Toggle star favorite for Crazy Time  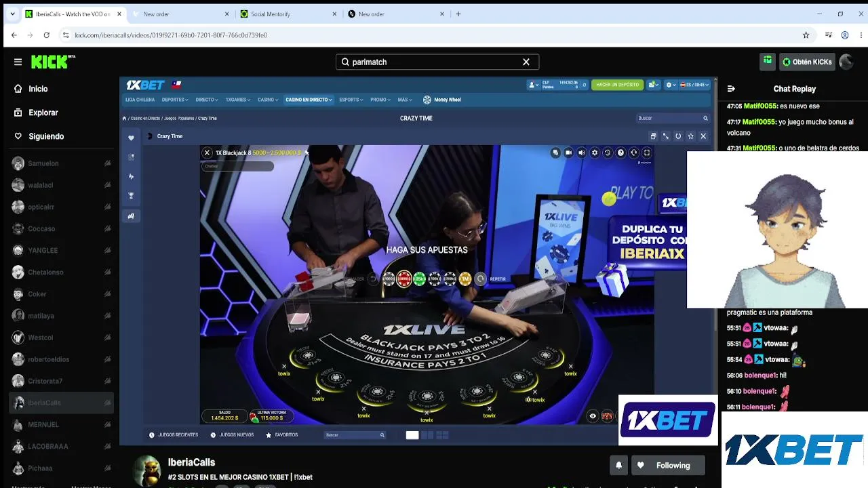tap(690, 136)
